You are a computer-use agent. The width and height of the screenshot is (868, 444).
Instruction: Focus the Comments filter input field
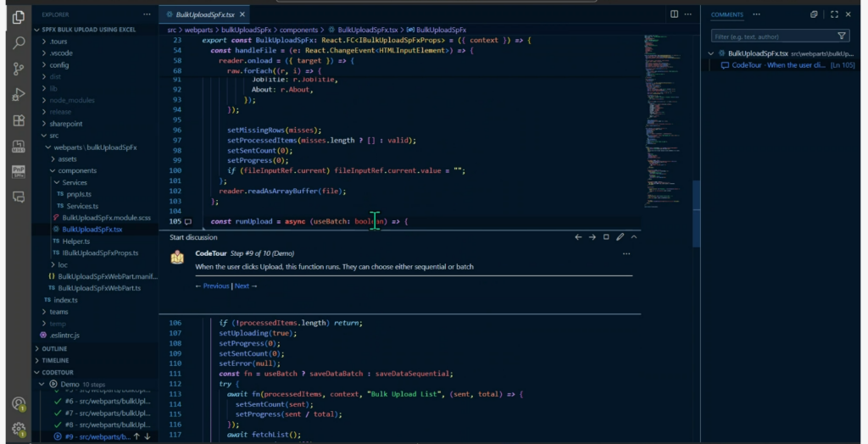click(x=774, y=36)
